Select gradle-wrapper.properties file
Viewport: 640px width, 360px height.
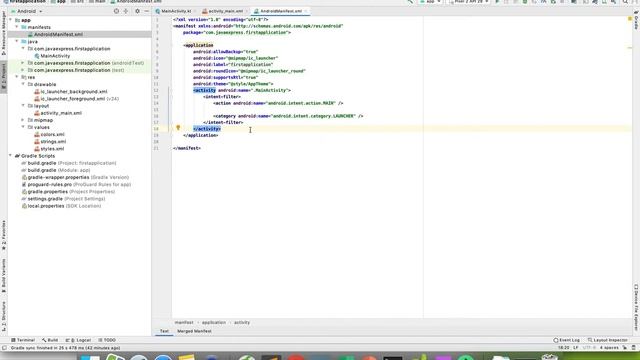[x=75, y=177]
